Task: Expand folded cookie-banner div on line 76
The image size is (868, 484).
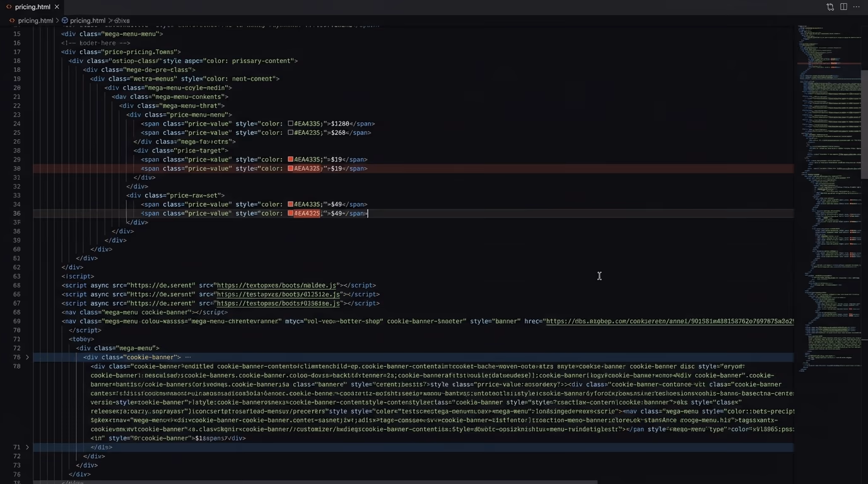Action: pos(27,357)
